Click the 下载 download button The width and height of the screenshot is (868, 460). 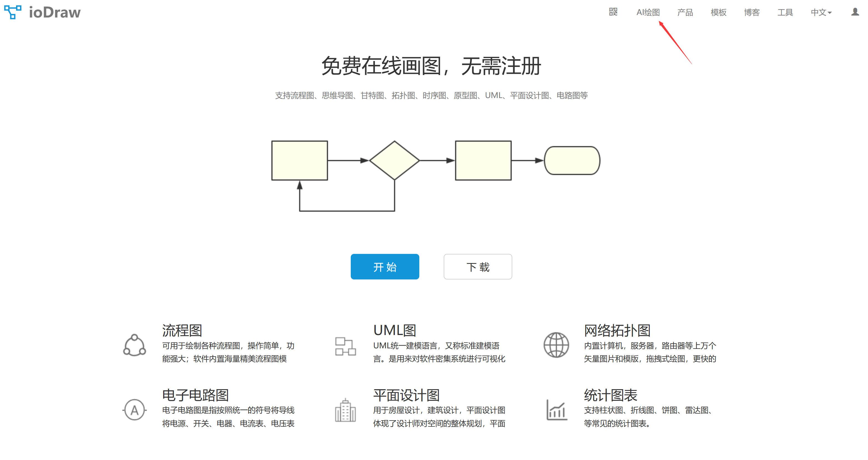pos(478,267)
